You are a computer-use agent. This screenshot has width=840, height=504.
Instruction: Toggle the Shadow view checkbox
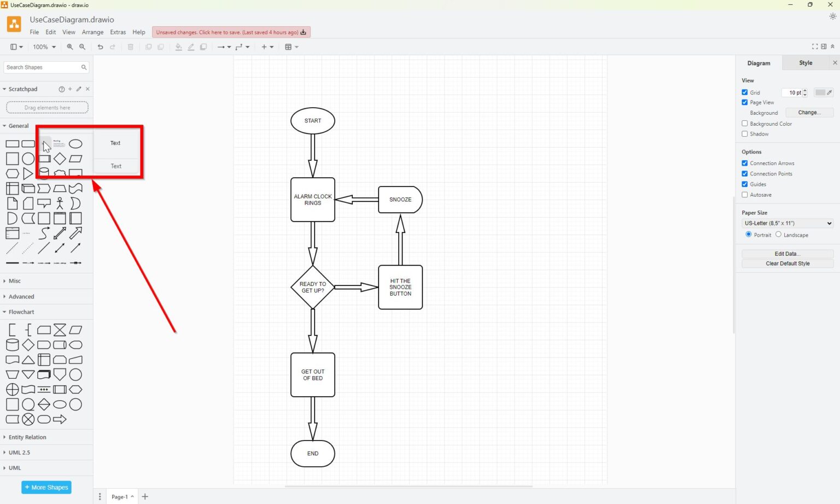(x=744, y=134)
